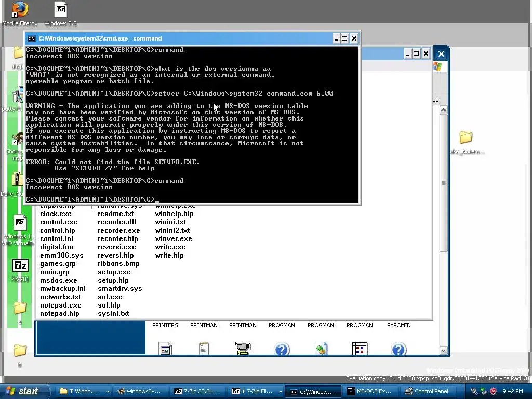Select notepad.exe in the file list

[60, 305]
